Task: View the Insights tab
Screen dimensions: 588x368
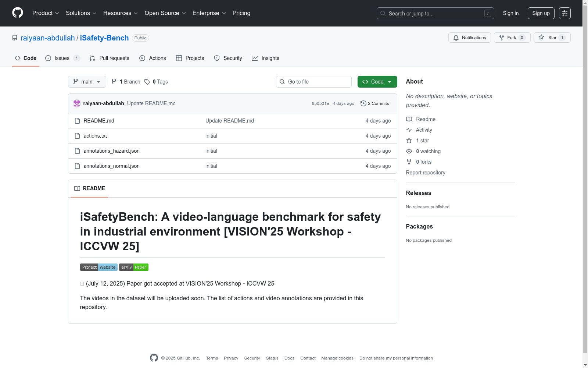Action: point(265,58)
